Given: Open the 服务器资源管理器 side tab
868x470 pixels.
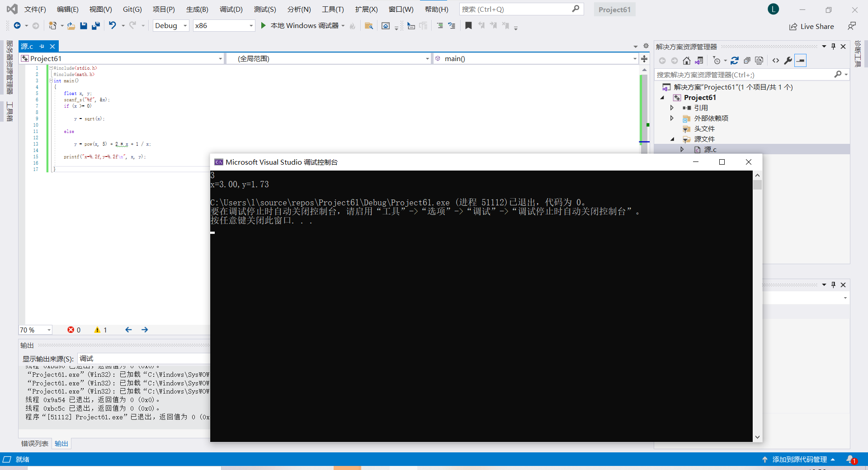Looking at the screenshot, I should pos(9,68).
